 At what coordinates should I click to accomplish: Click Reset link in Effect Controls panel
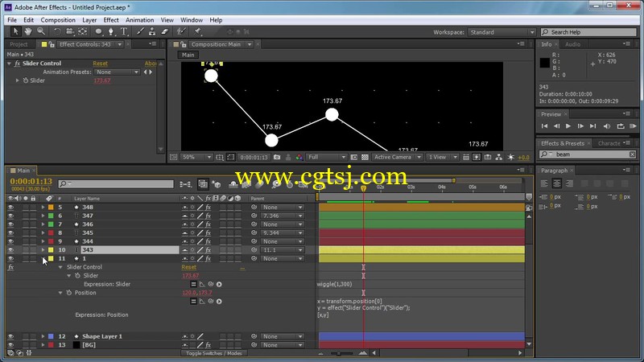[100, 64]
